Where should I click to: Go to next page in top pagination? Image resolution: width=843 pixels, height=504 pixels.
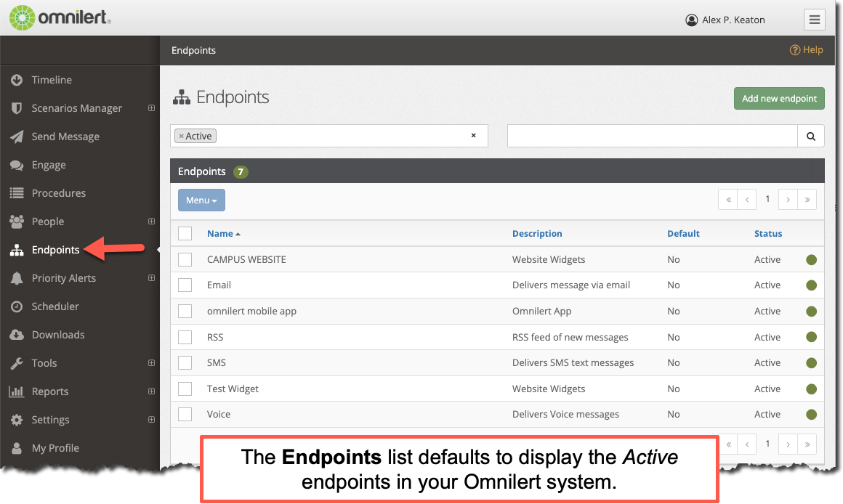pos(788,199)
